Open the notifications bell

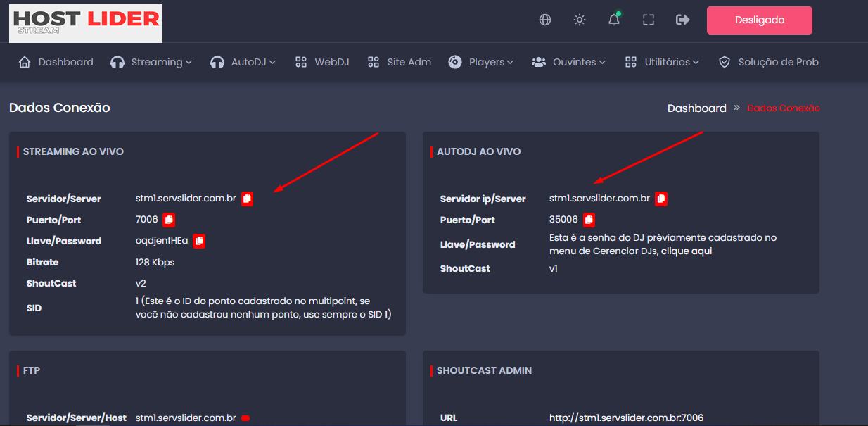click(x=614, y=20)
